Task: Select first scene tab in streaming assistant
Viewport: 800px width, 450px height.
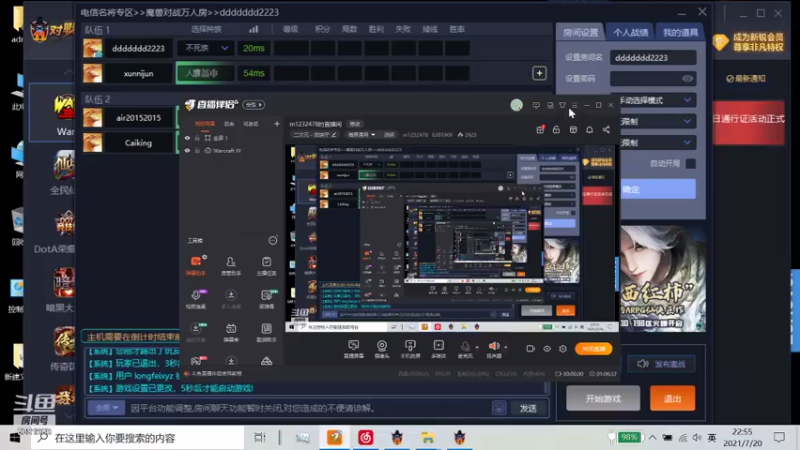Action: (205, 124)
